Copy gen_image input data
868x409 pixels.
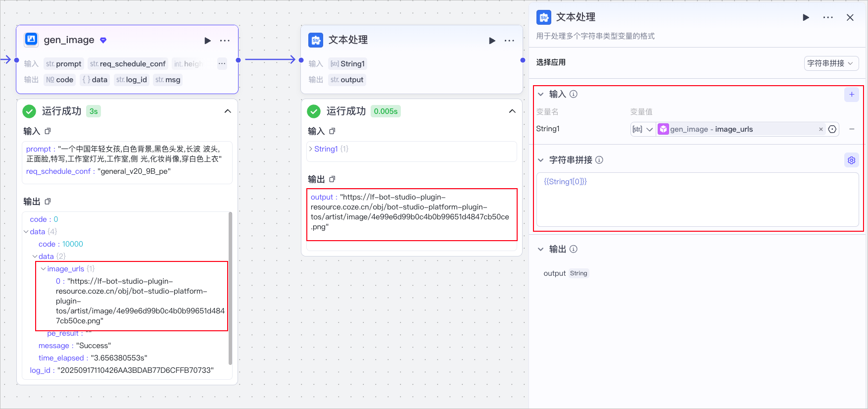coord(48,131)
